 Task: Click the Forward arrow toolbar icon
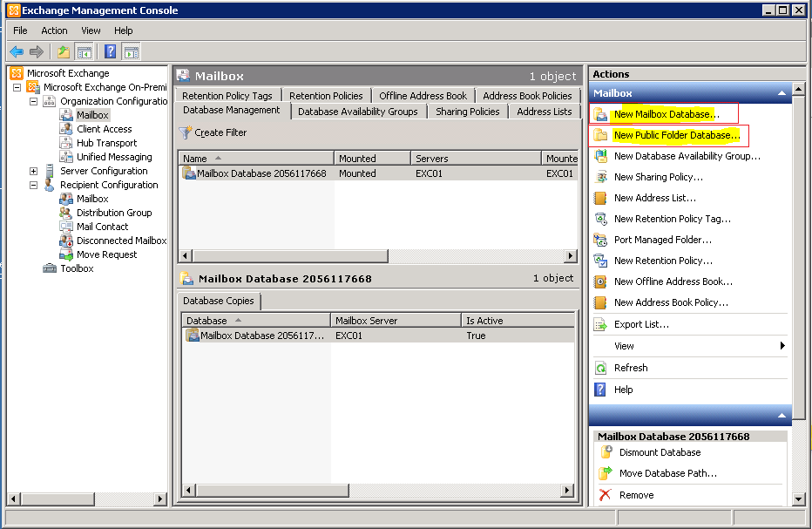(37, 51)
